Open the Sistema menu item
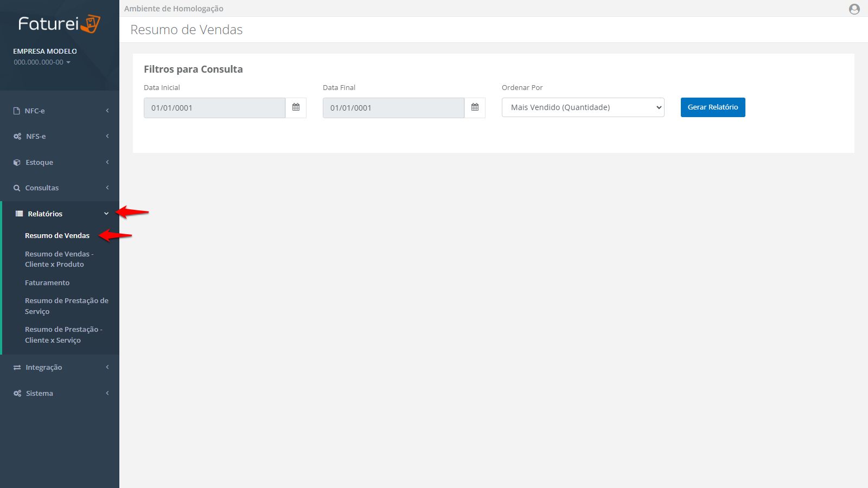868x488 pixels. (60, 393)
